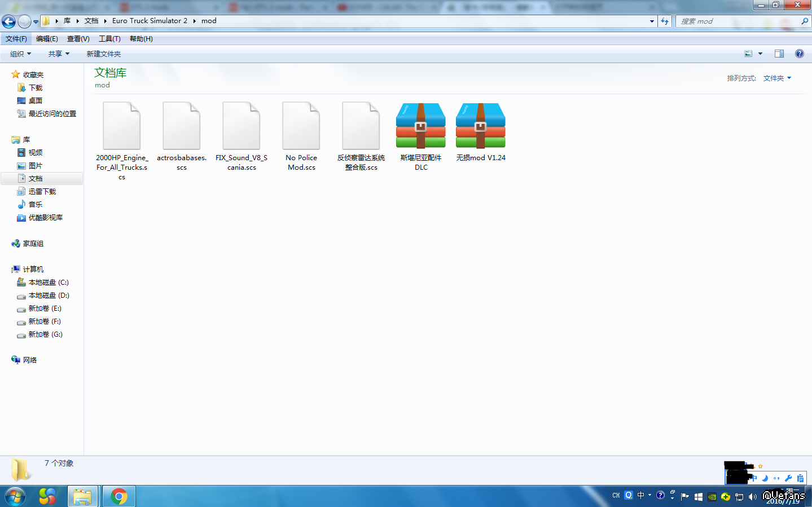Select the No Police Mod.scs file
The image size is (812, 507).
pyautogui.click(x=301, y=137)
